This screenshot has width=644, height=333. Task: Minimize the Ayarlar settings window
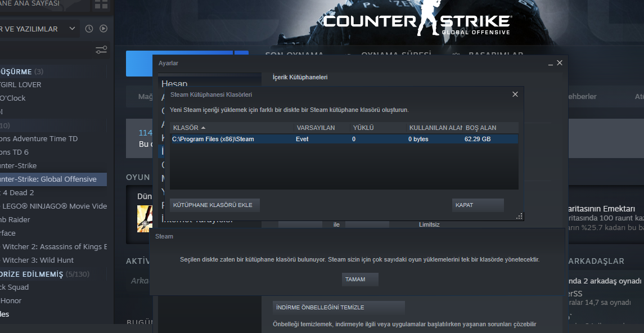[x=551, y=64]
